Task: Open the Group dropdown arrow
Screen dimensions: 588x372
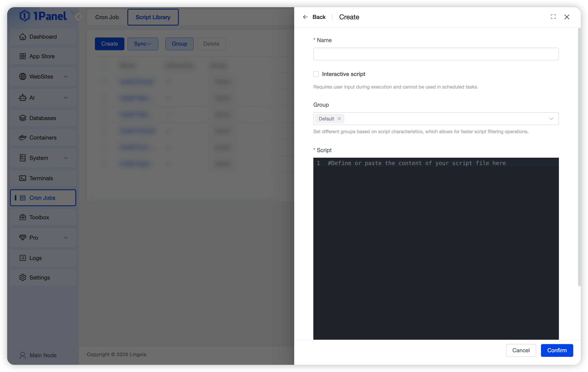Action: click(551, 119)
